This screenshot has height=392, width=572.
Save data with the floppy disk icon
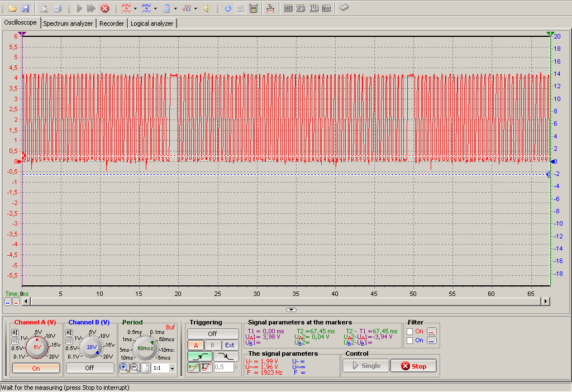coord(25,8)
